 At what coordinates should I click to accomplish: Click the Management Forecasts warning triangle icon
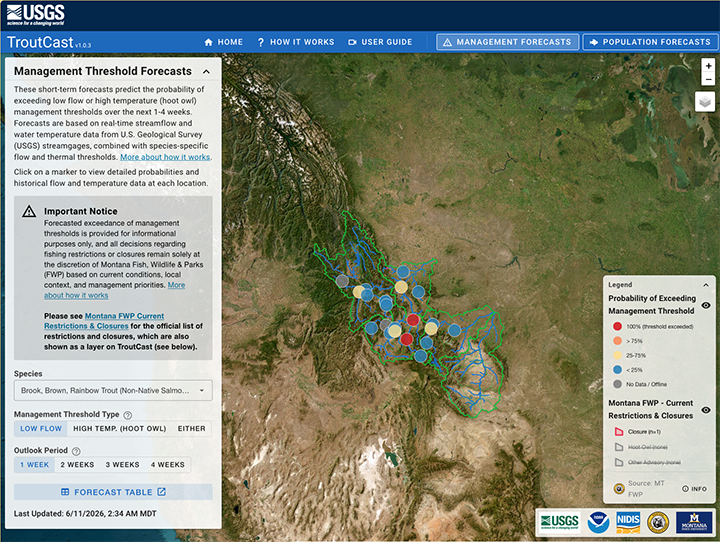click(x=447, y=42)
